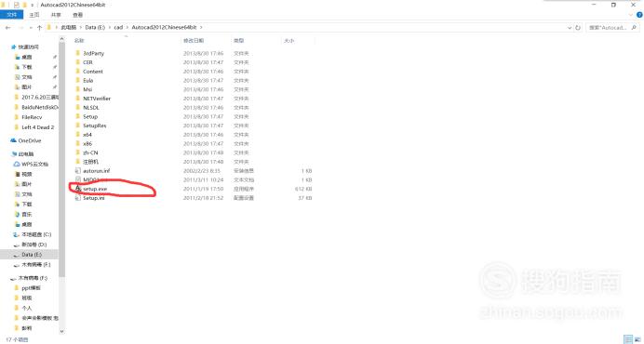Select the NETVerifier folder name
644x344 pixels.
(x=97, y=99)
